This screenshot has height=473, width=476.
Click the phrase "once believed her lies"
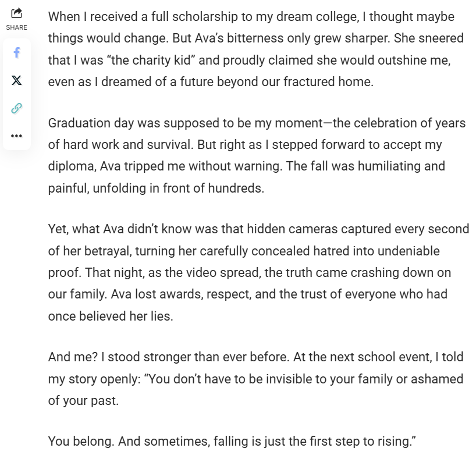coord(111,316)
